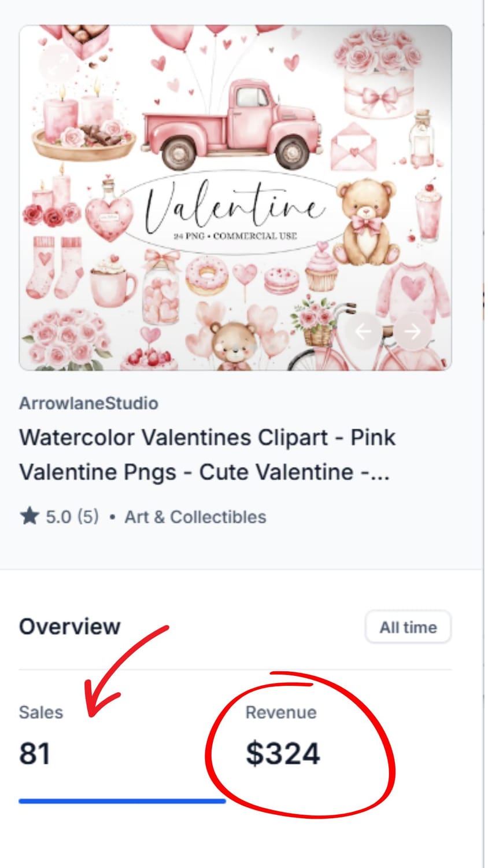Open the All time period dropdown
Image resolution: width=488 pixels, height=868 pixels.
(408, 627)
